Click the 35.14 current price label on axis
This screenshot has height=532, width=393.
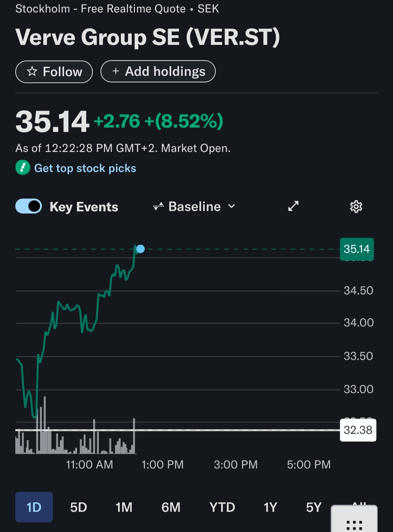[x=357, y=249]
